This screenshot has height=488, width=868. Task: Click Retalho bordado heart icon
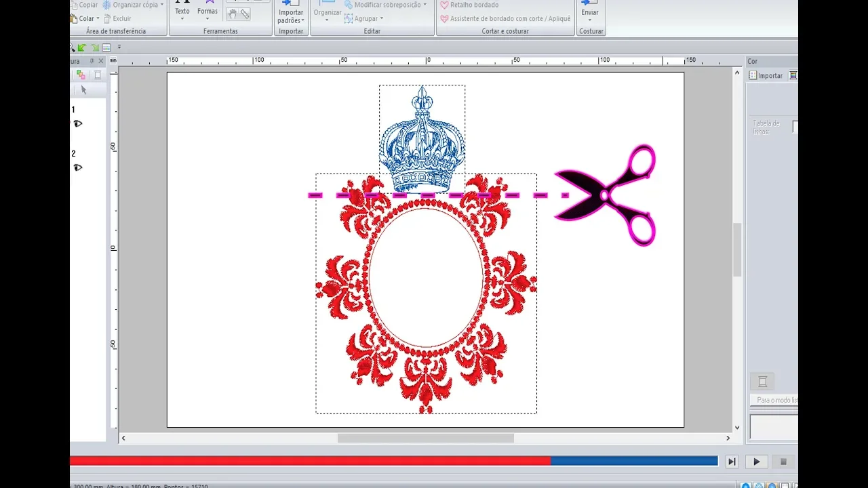pos(444,5)
